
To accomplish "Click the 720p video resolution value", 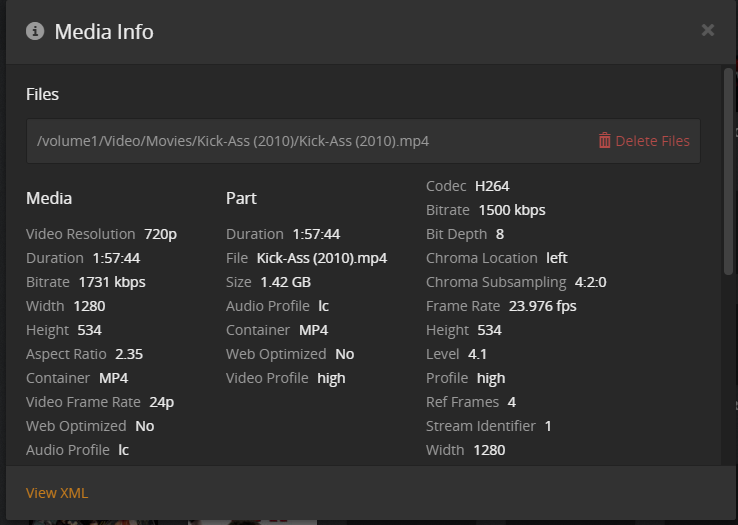I will [x=160, y=234].
